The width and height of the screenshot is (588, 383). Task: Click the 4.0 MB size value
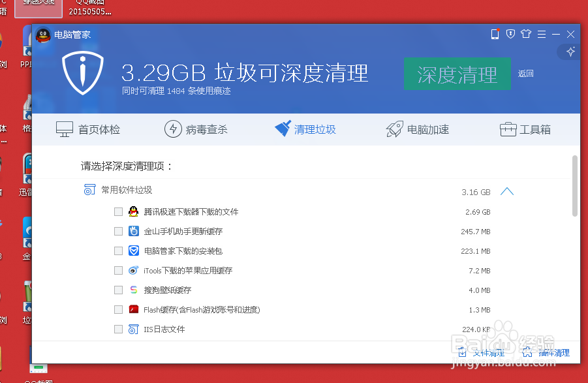(x=480, y=290)
